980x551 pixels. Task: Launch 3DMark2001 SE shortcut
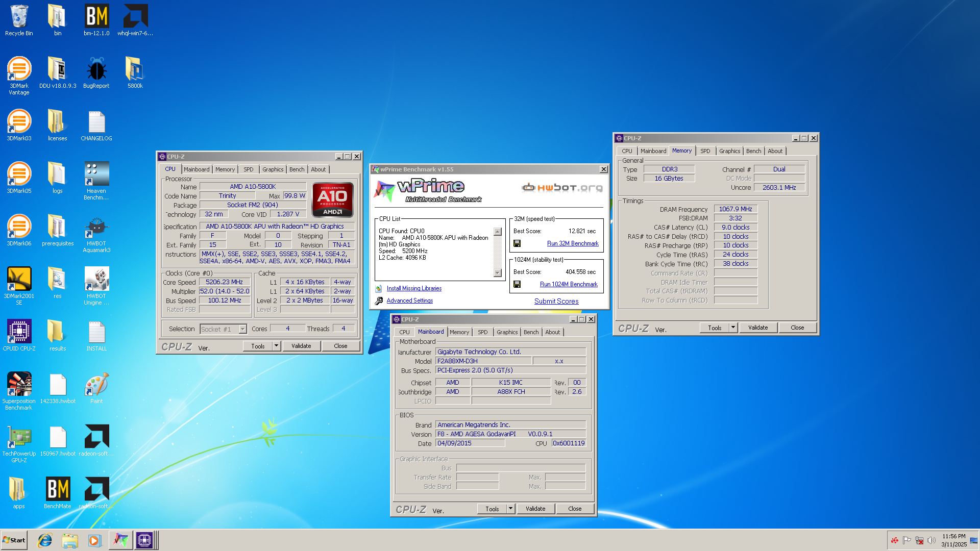click(19, 286)
